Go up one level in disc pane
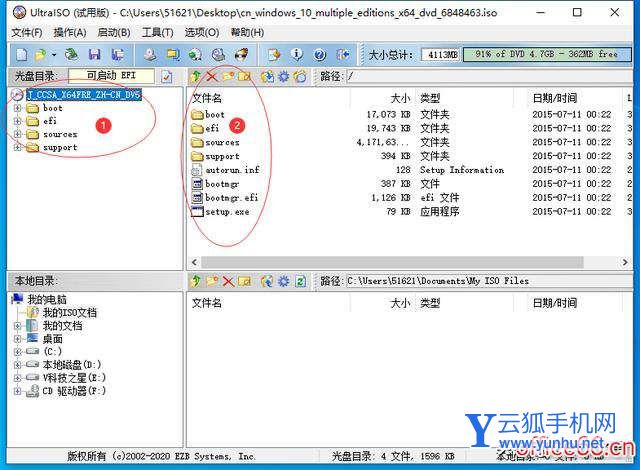Viewport: 640px width, 470px height. point(196,76)
